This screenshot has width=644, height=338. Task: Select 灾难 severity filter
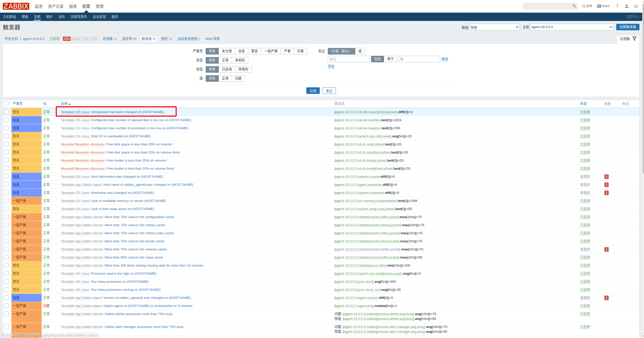pos(300,51)
